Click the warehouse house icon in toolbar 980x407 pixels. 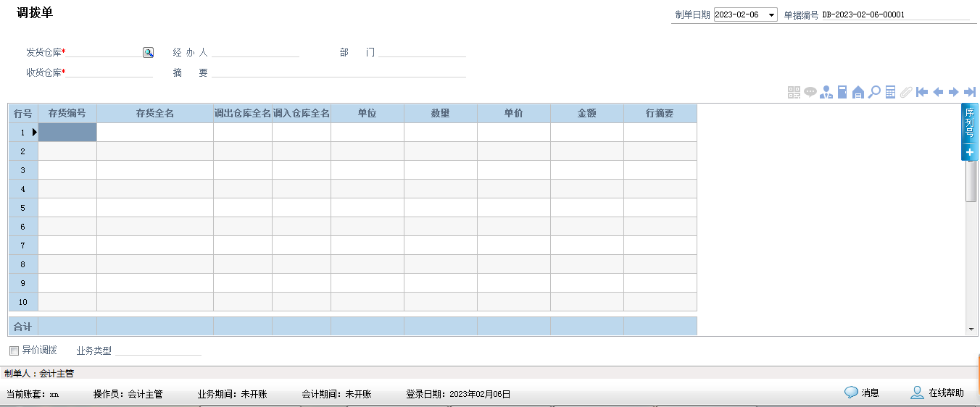(x=858, y=92)
